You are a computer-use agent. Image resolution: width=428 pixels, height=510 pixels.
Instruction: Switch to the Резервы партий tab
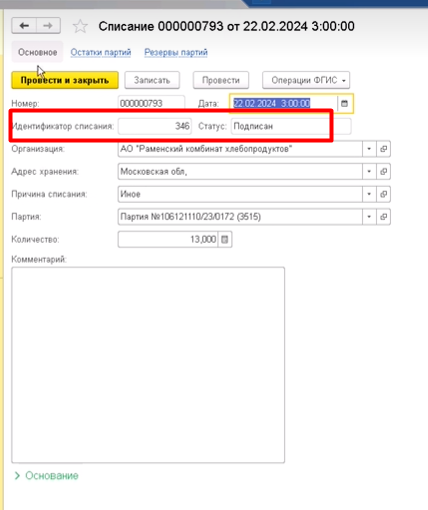(176, 52)
